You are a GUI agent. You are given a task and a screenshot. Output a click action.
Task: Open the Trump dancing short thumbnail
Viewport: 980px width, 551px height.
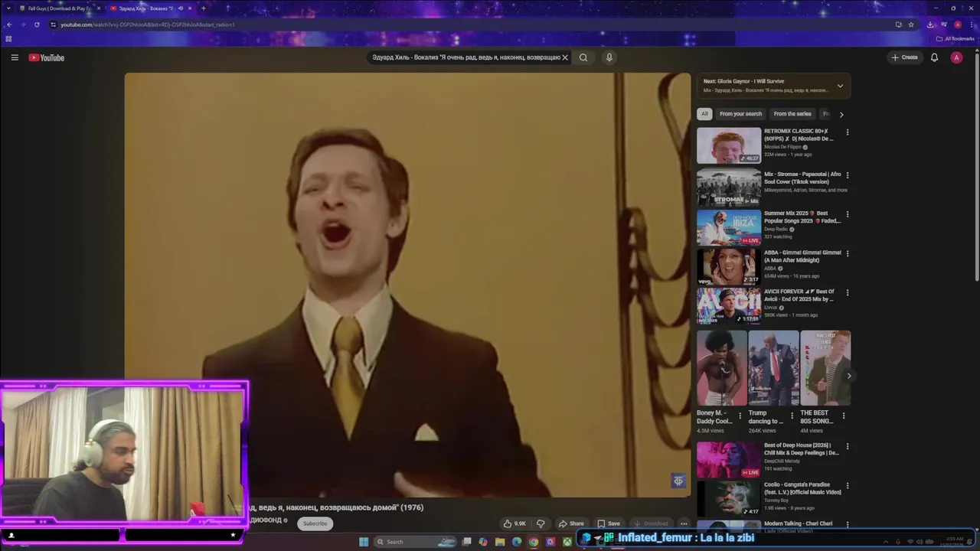[773, 368]
